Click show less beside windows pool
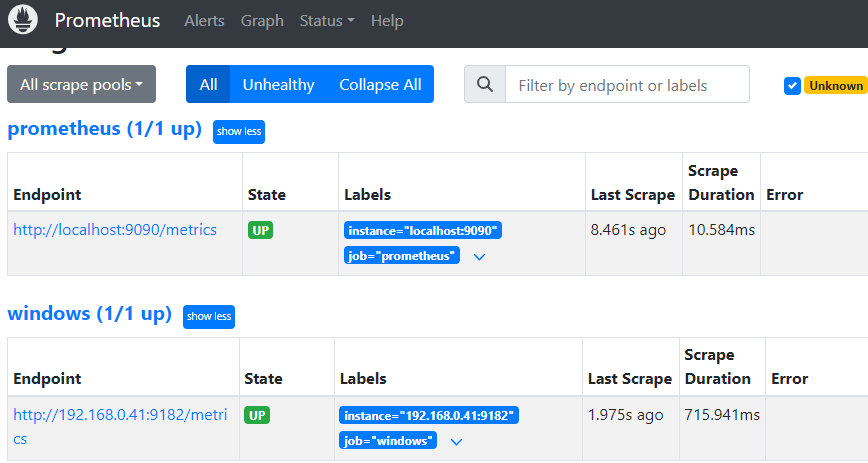Image resolution: width=868 pixels, height=463 pixels. 210,316
